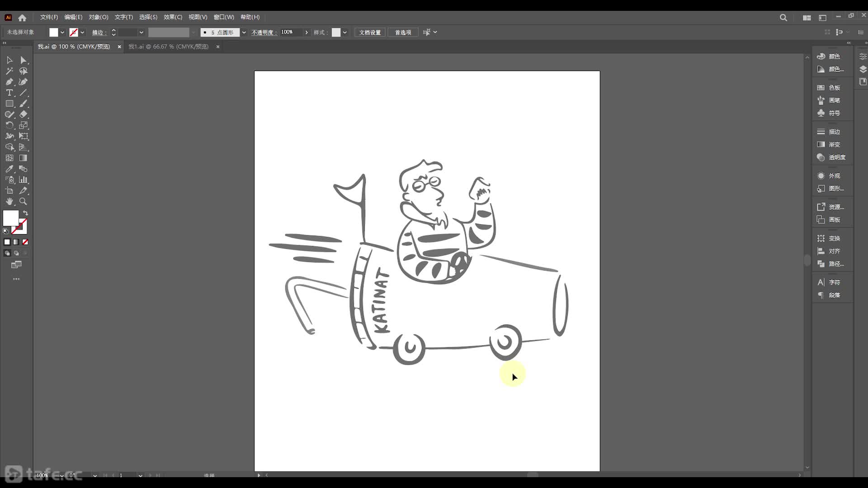Open the 效果(C) menu

pyautogui.click(x=173, y=17)
